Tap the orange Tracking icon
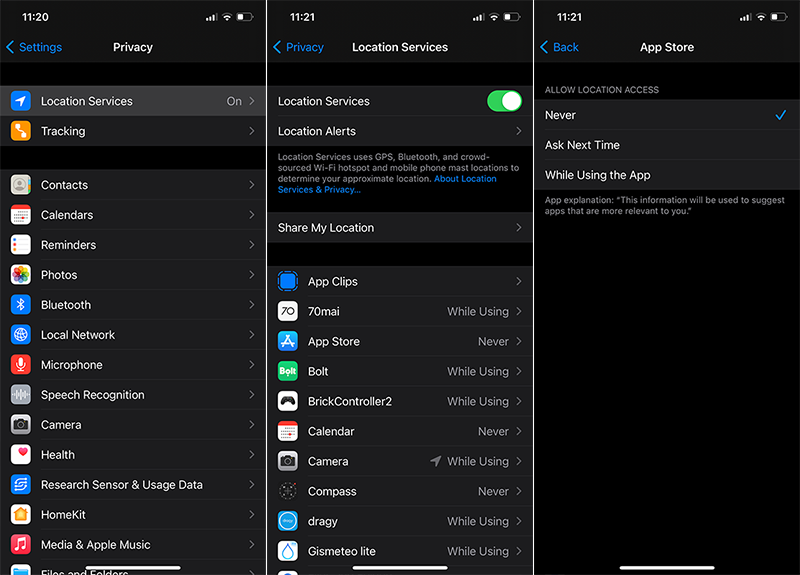This screenshot has width=800, height=575. pyautogui.click(x=21, y=131)
